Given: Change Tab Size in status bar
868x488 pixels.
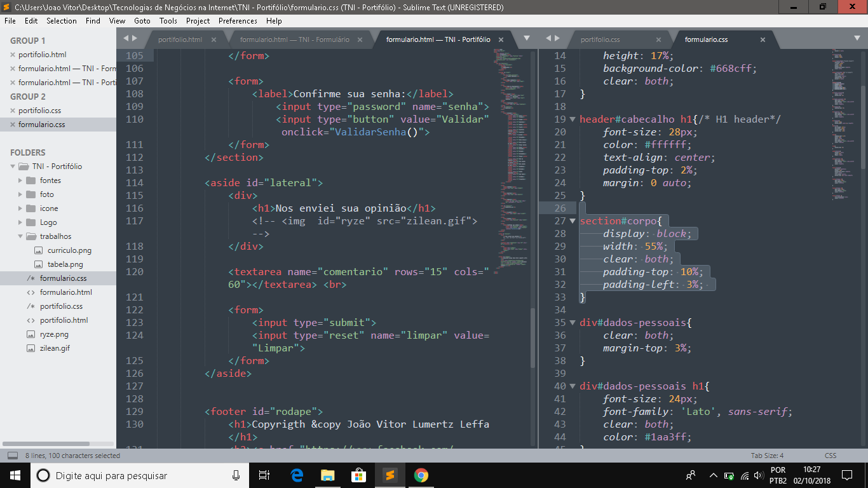Looking at the screenshot, I should point(767,456).
